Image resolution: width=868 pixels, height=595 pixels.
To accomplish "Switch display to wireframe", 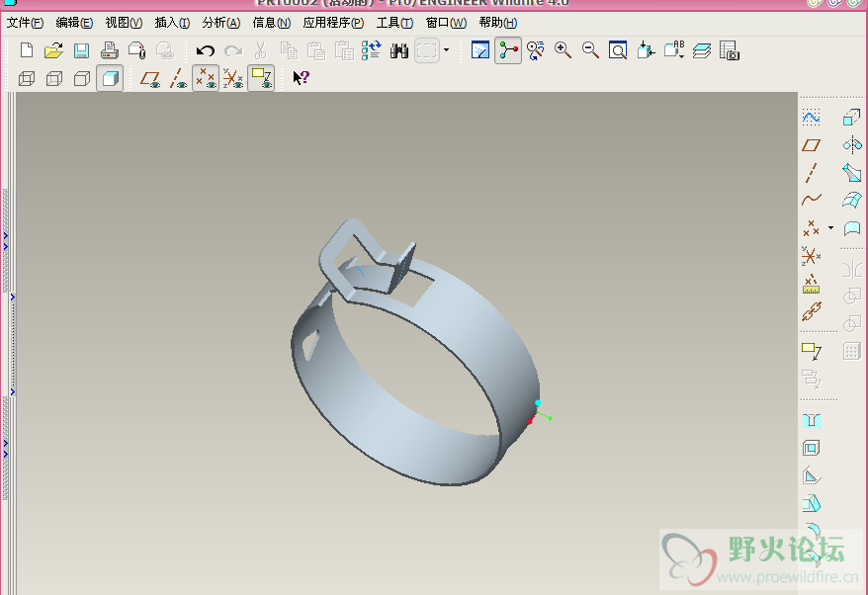I will pos(26,79).
